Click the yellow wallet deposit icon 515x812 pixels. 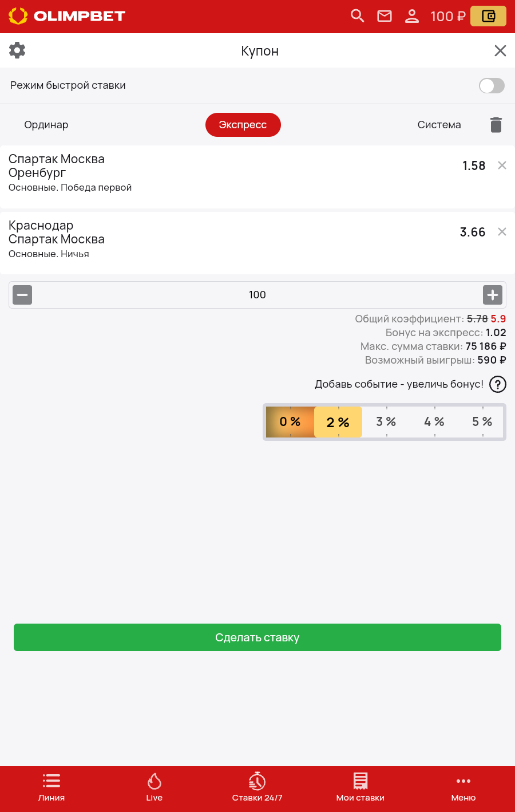click(x=488, y=16)
